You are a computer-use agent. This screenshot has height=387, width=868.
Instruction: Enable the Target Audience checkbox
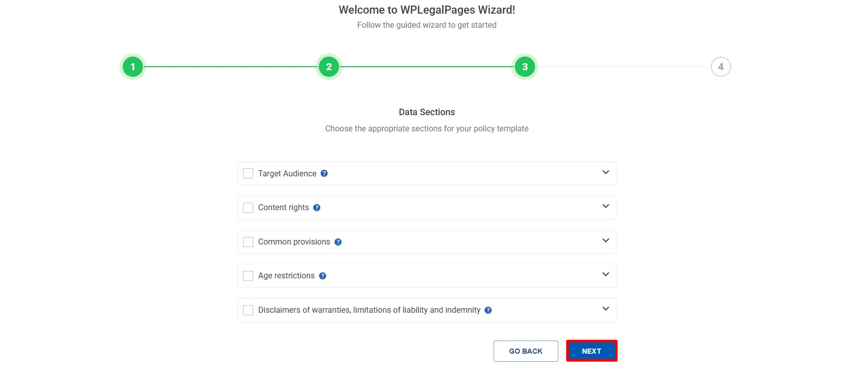(248, 173)
